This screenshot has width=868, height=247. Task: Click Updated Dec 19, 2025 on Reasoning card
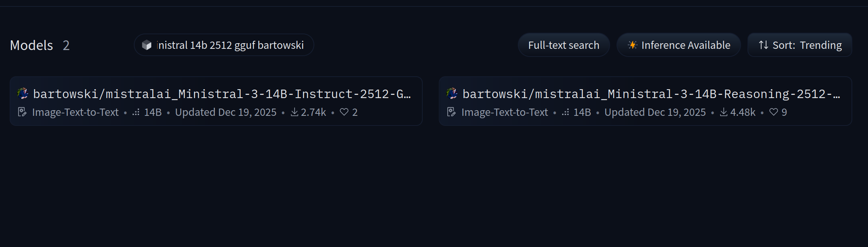click(655, 112)
